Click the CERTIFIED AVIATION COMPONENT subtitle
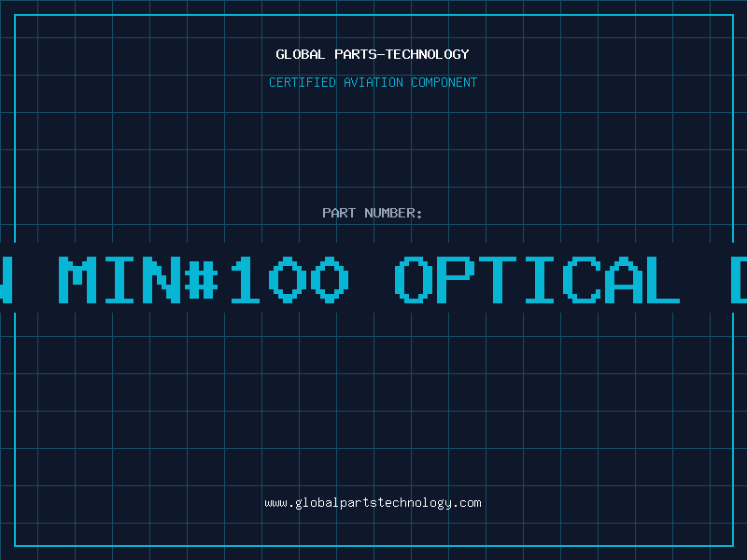 (373, 82)
